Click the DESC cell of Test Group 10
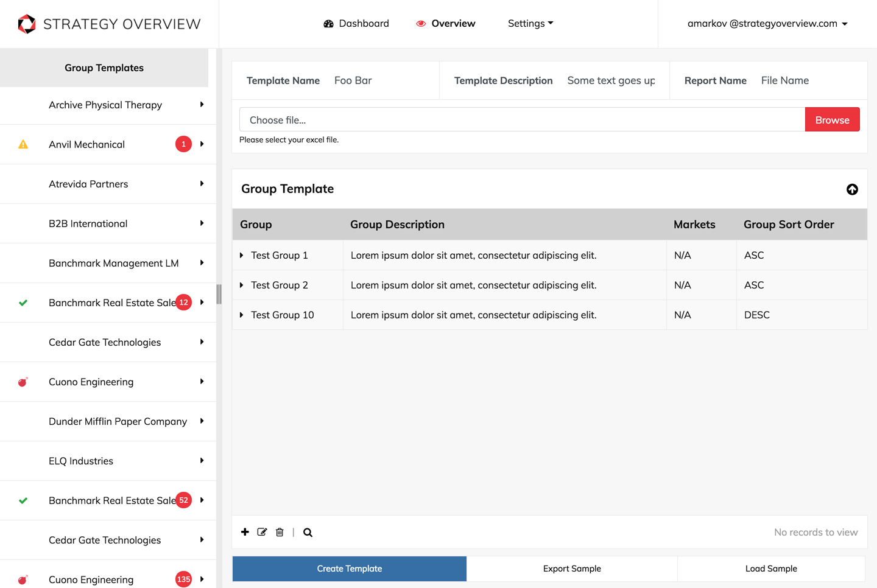877x588 pixels. coord(801,315)
